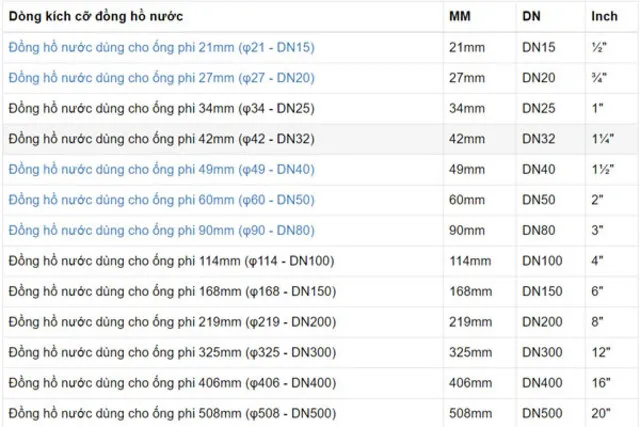The width and height of the screenshot is (640, 427).
Task: Open the phi 60mm (φ60 - DN50) link
Action: click(x=161, y=200)
